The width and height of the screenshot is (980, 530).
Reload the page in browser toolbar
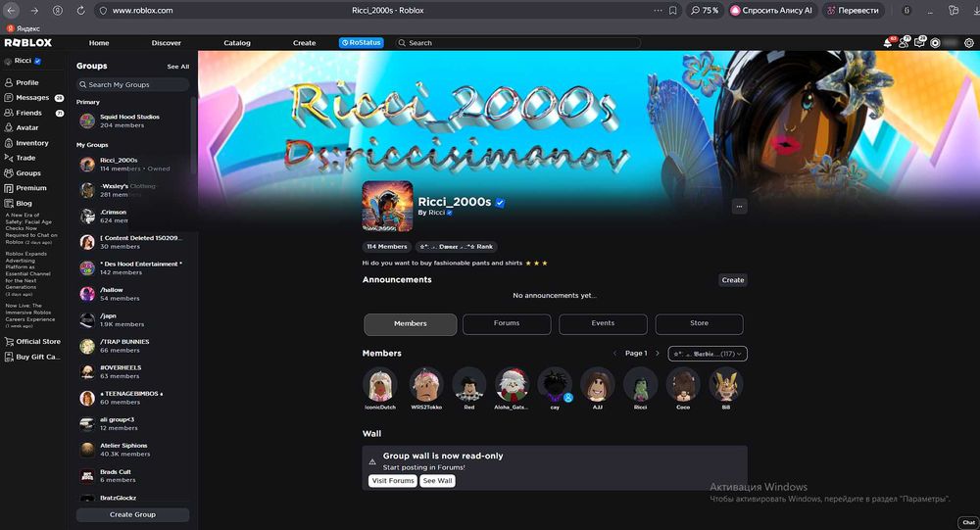(80, 11)
